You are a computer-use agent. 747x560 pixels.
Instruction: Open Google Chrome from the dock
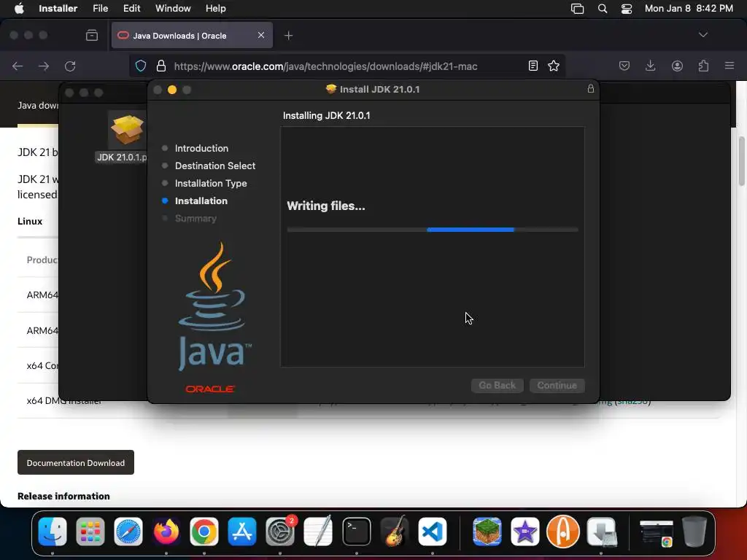(x=204, y=532)
